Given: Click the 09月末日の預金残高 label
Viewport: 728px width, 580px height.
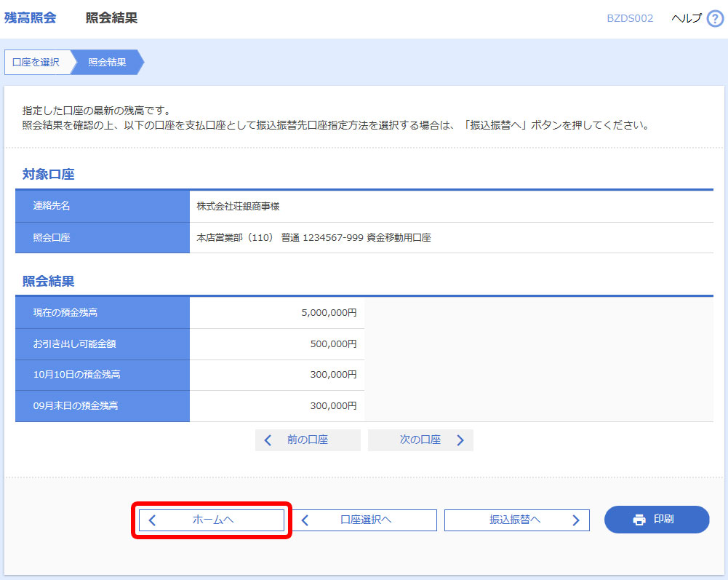Looking at the screenshot, I should tap(76, 406).
